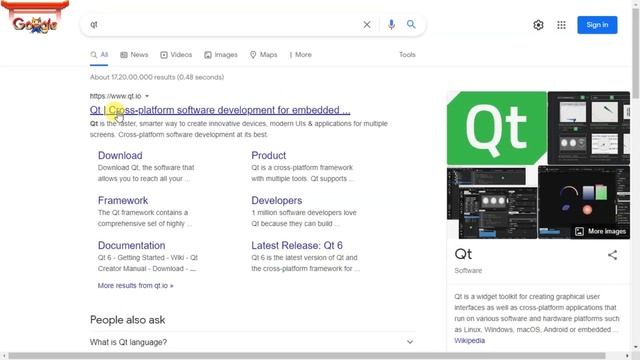Click More images in knowledge panel
Viewport: 640px width, 360px height.
600,231
